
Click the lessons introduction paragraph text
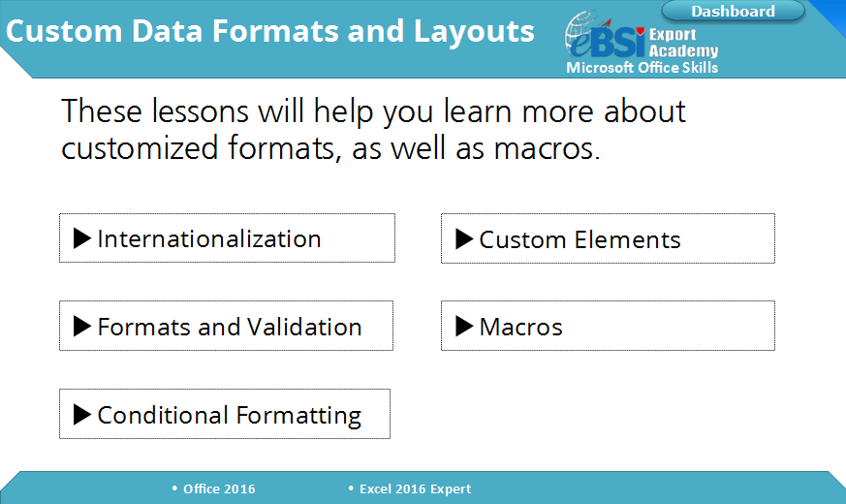click(x=373, y=130)
